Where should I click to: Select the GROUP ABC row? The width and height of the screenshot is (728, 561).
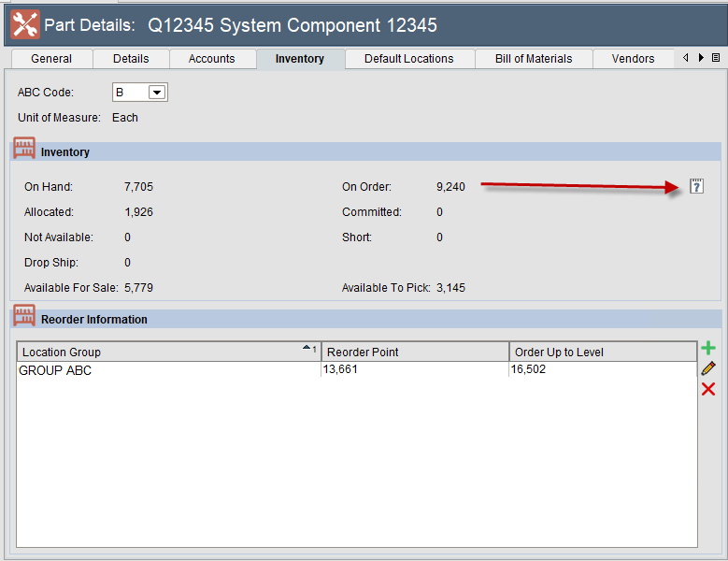[168, 370]
